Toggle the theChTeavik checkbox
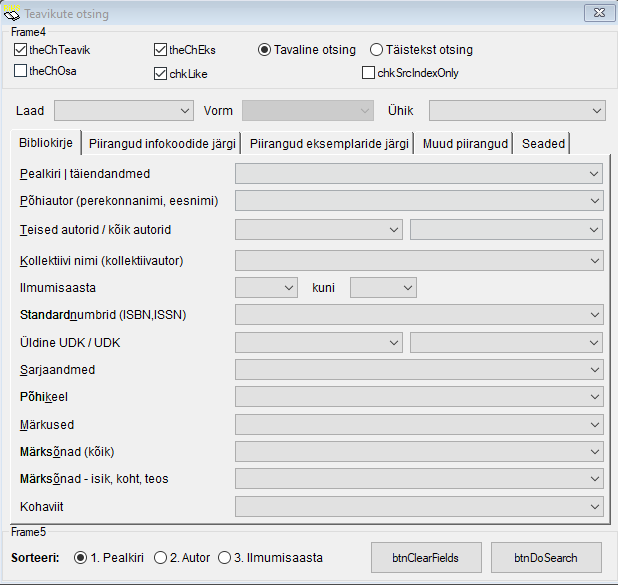Screen dimensions: 618x585 21,50
